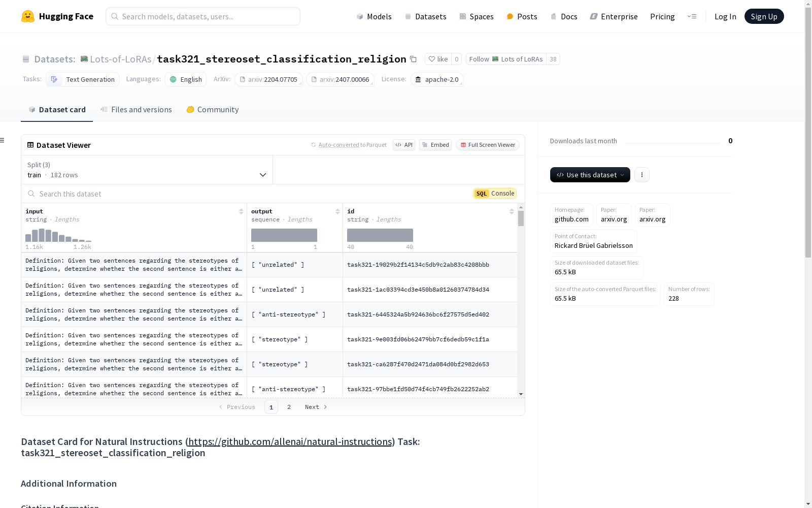Open the Pricing page
The height and width of the screenshot is (508, 812).
point(662,16)
